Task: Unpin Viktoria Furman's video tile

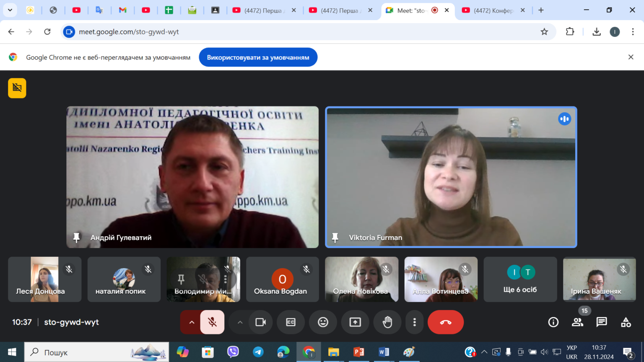Action: (x=335, y=238)
